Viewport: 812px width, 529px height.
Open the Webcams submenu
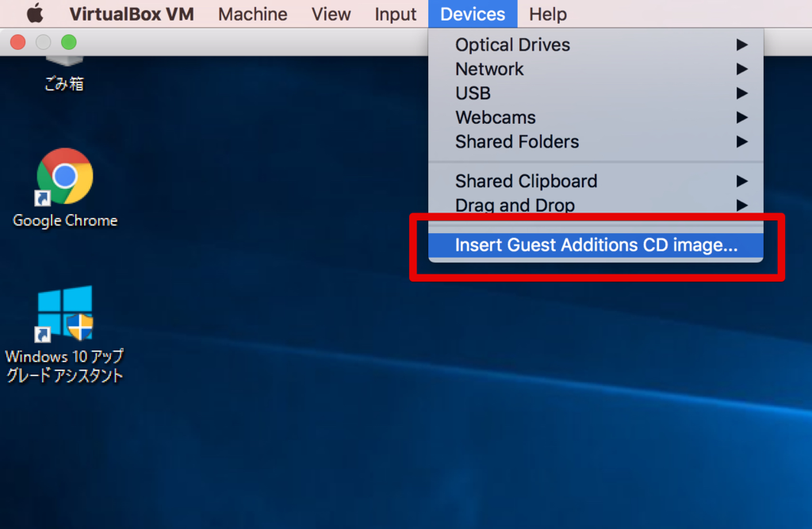[596, 117]
